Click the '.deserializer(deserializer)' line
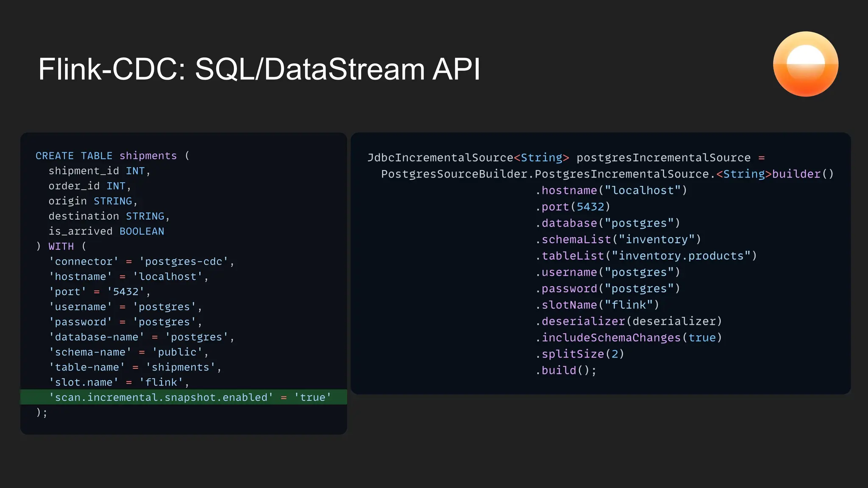The width and height of the screenshot is (868, 488). pos(629,322)
